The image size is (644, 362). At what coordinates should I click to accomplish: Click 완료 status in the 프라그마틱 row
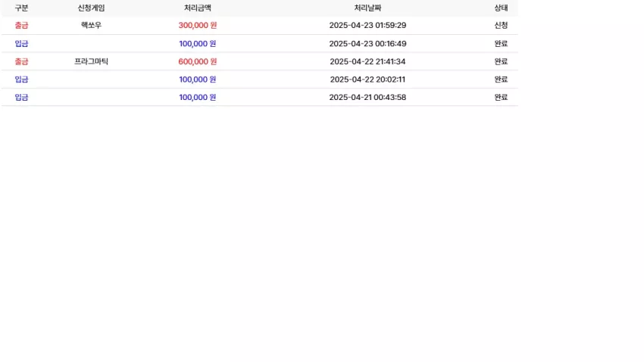tap(501, 61)
